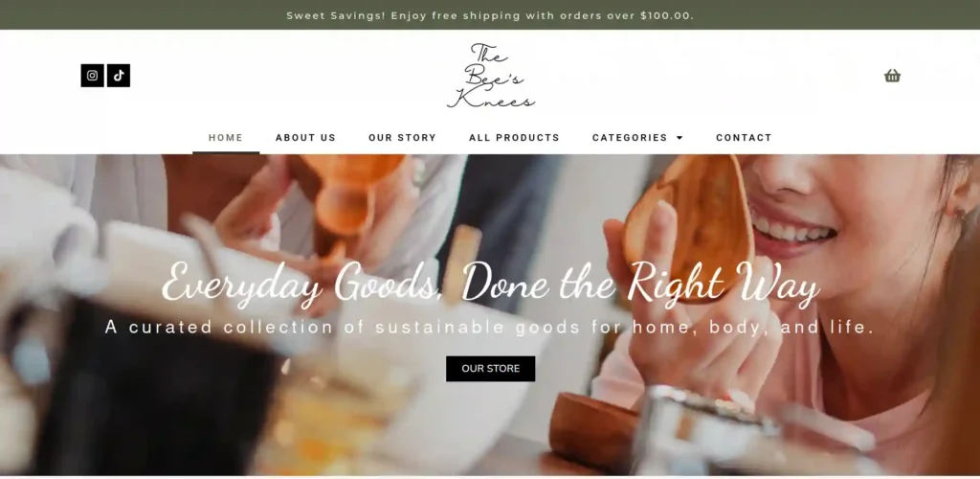Open the Categories menu label

[x=630, y=138]
